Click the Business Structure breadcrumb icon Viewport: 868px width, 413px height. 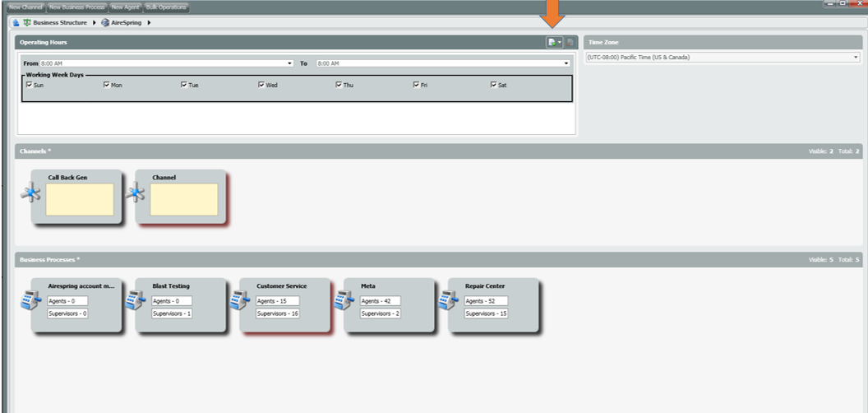(27, 22)
